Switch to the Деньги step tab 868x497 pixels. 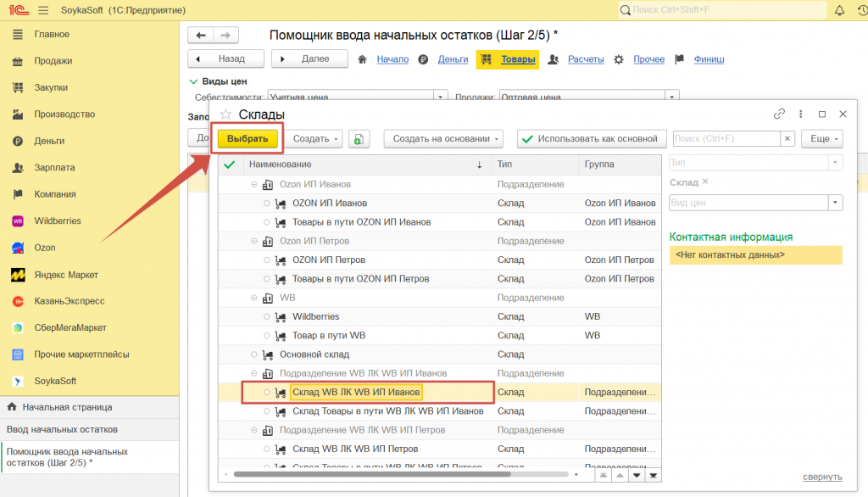tap(453, 59)
